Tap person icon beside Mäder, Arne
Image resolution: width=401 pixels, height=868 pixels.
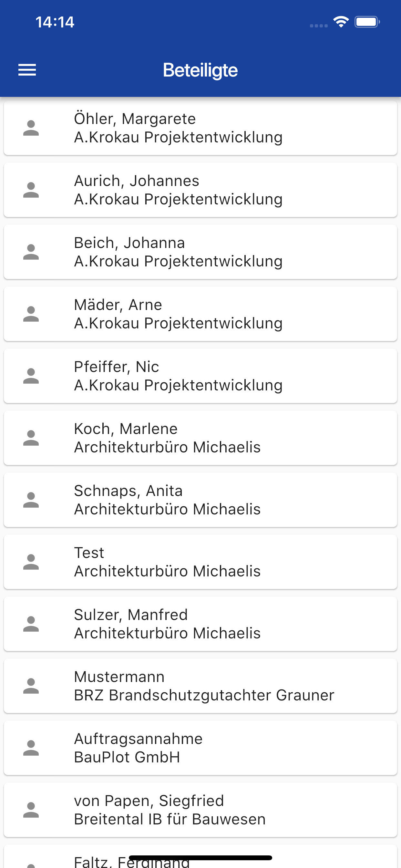[x=31, y=314]
